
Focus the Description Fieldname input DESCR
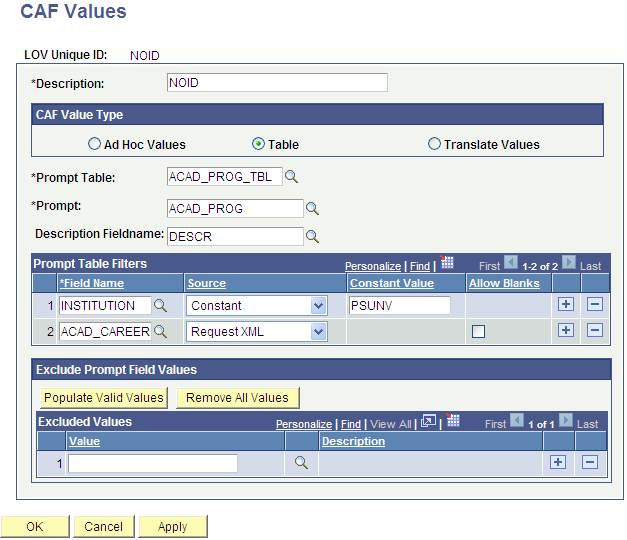[x=235, y=236]
